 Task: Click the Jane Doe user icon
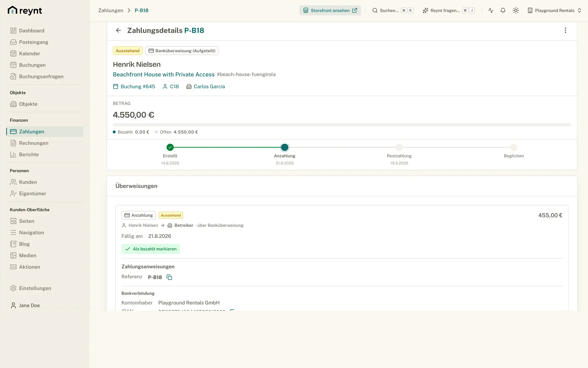pyautogui.click(x=13, y=305)
